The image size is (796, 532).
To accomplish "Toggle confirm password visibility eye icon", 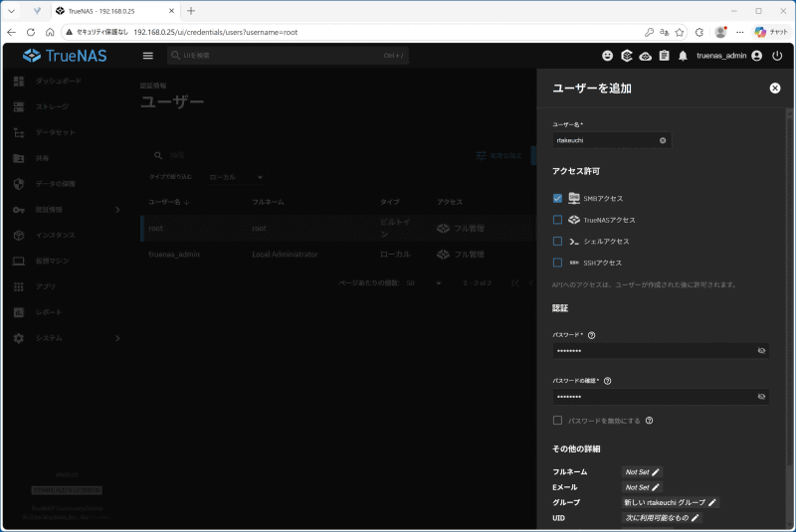I will [x=761, y=397].
